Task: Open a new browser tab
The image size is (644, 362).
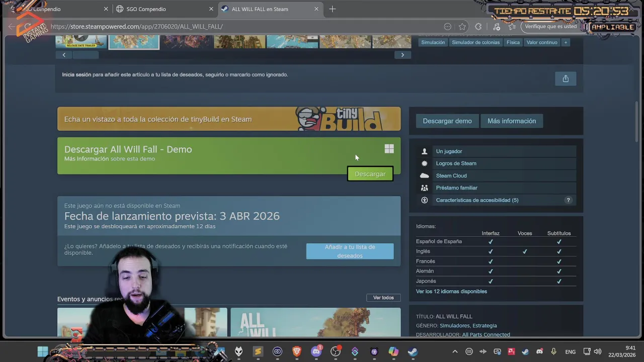Action: [332, 9]
